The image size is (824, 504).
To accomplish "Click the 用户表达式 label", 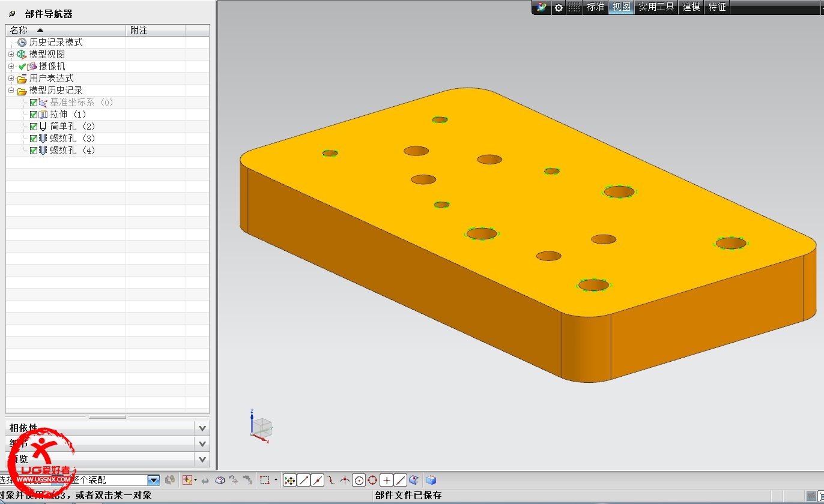I will coord(52,79).
